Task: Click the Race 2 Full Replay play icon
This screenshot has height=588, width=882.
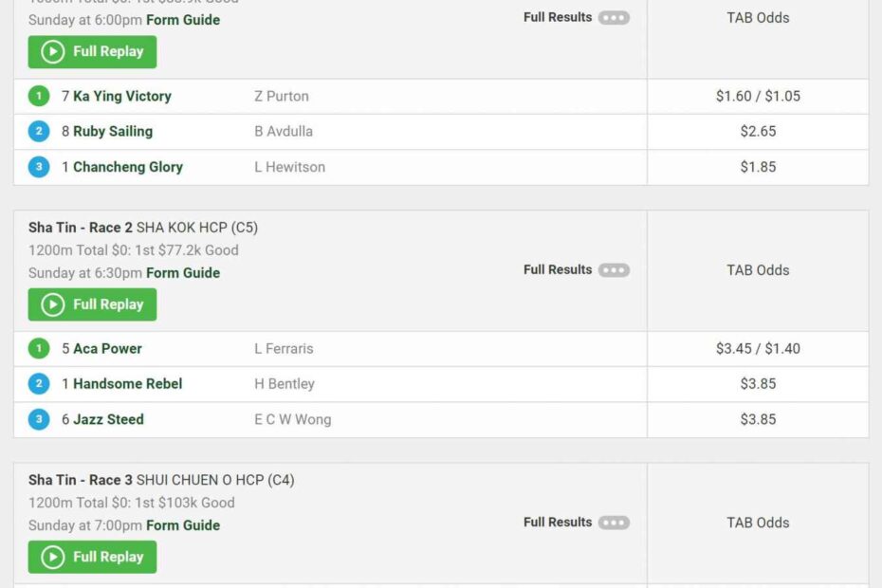Action: 53,304
